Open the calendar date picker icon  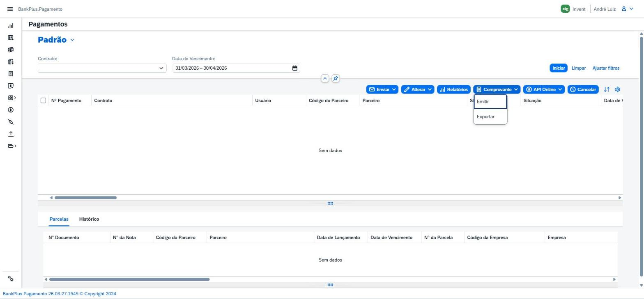coord(294,68)
